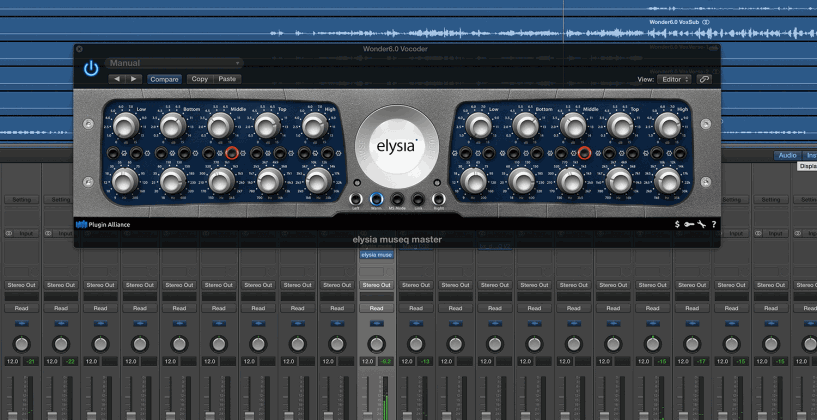Open the View Editor dropdown

(674, 79)
